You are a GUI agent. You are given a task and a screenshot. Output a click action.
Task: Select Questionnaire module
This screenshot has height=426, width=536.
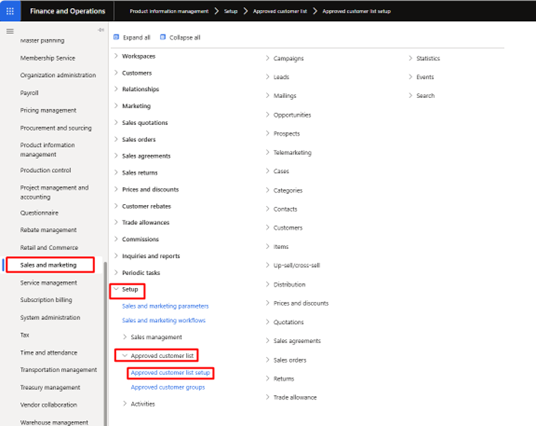click(39, 213)
